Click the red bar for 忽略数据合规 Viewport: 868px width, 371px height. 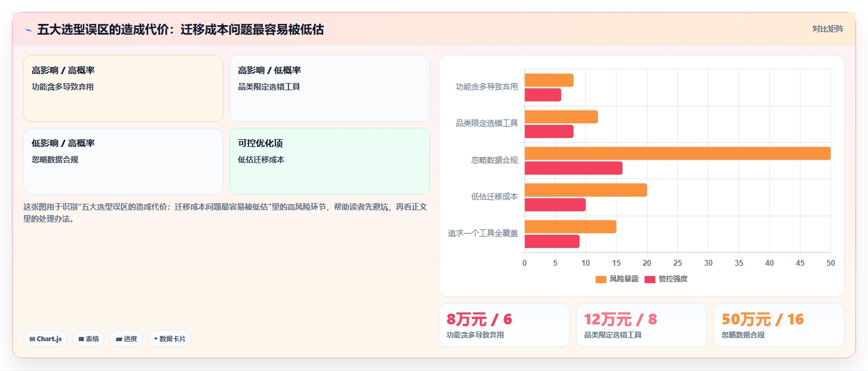coord(573,168)
